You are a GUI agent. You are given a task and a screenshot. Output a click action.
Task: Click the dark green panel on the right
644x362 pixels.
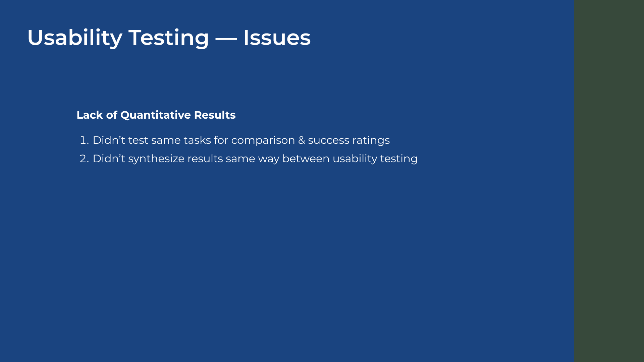(609, 181)
